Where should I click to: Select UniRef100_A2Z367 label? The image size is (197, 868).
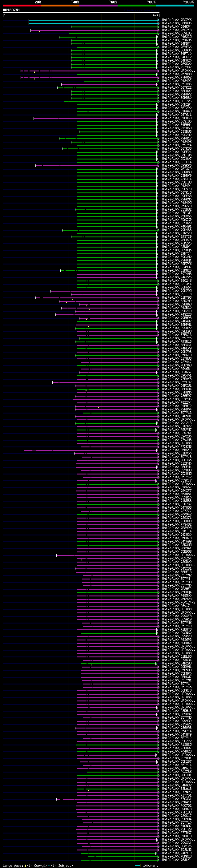click(177, 67)
